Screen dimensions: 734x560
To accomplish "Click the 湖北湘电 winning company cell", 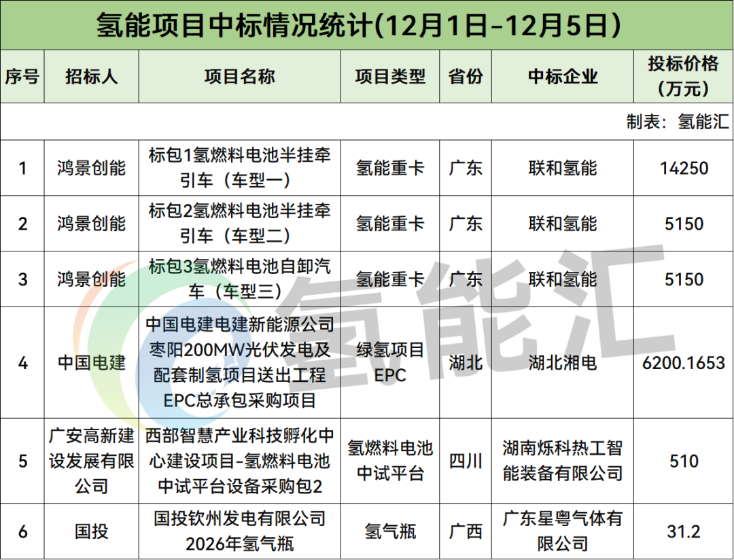I will [x=563, y=363].
